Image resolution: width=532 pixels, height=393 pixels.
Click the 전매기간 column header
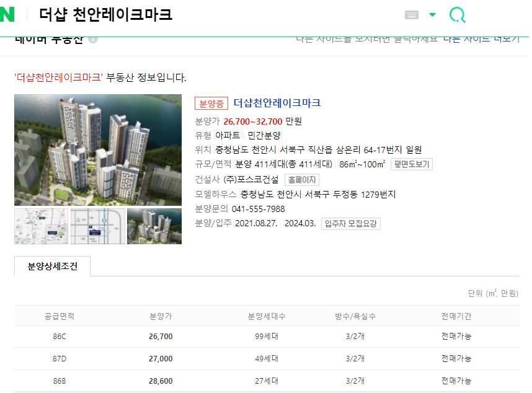click(456, 316)
